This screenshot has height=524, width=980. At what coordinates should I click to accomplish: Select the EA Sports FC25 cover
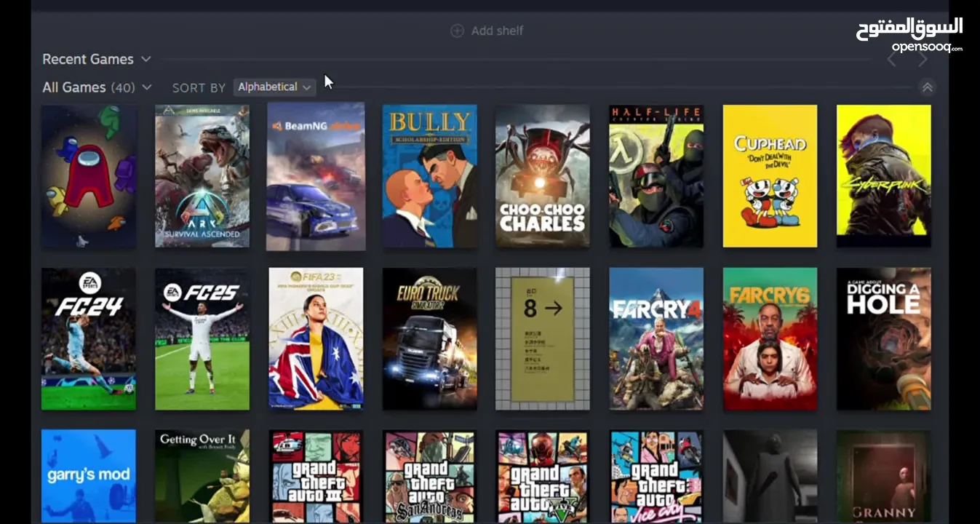coord(202,338)
